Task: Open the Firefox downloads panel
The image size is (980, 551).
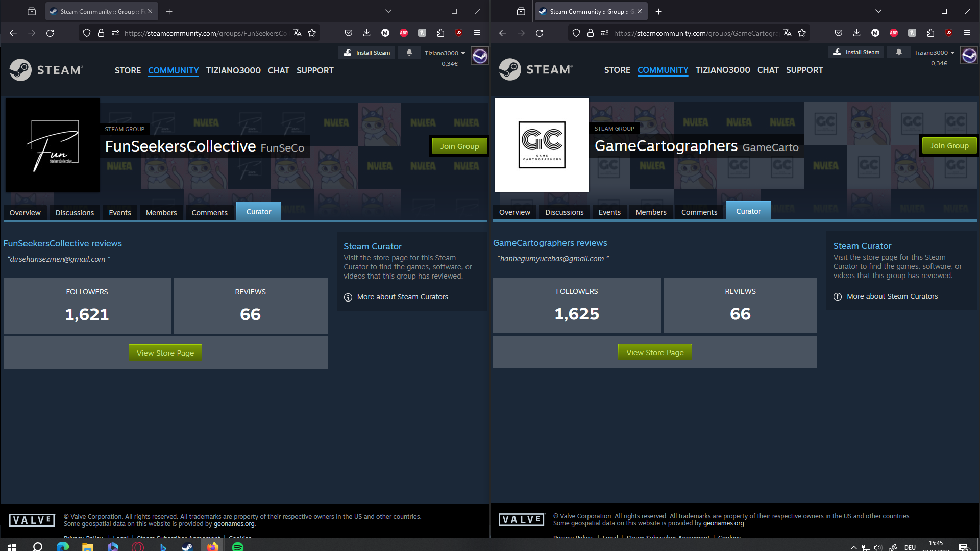Action: (x=366, y=33)
